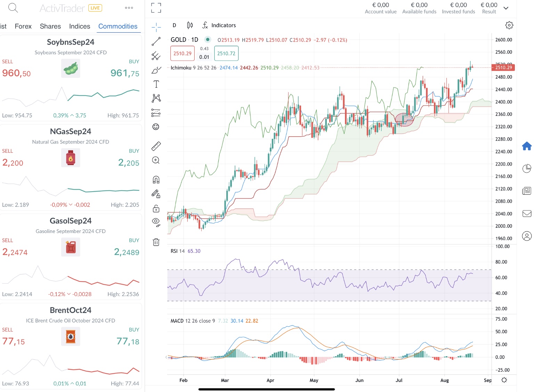Pick the XABCD pattern tool
Viewport: 534px width, 392px height.
[x=156, y=98]
